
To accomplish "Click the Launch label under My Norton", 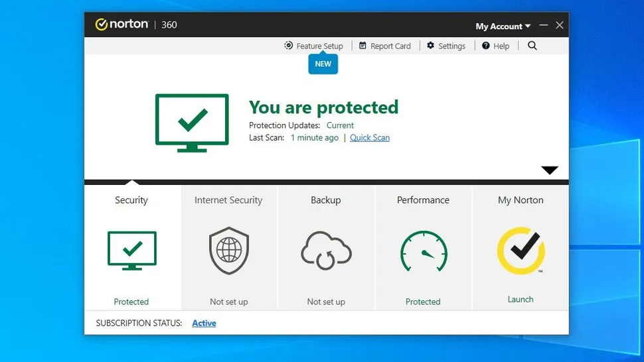I will coord(521,300).
